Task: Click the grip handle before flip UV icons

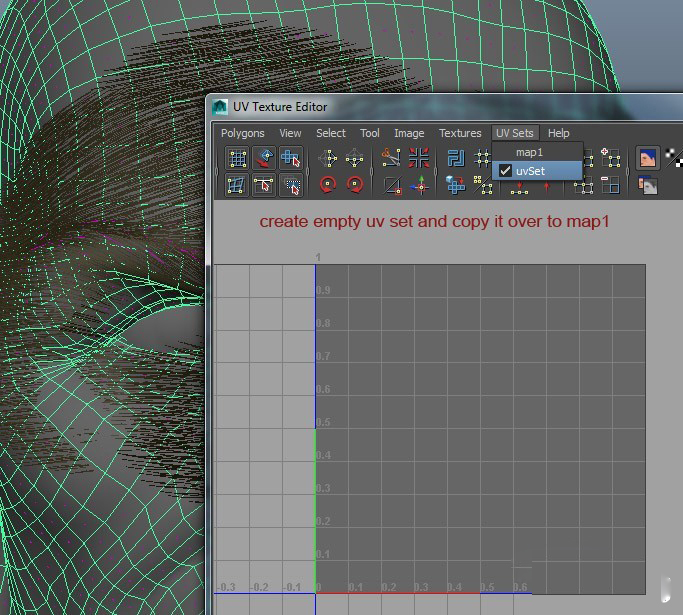Action: pyautogui.click(x=308, y=172)
